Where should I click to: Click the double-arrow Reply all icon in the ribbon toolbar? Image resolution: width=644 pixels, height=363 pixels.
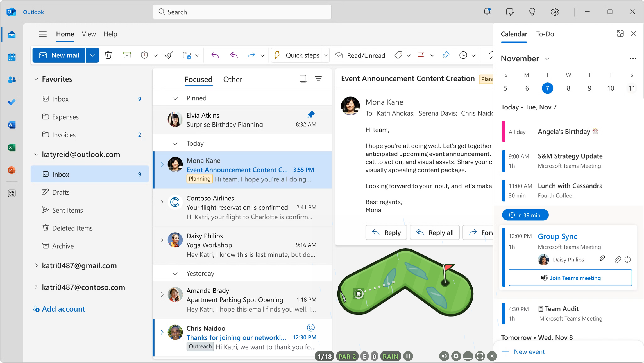point(234,55)
